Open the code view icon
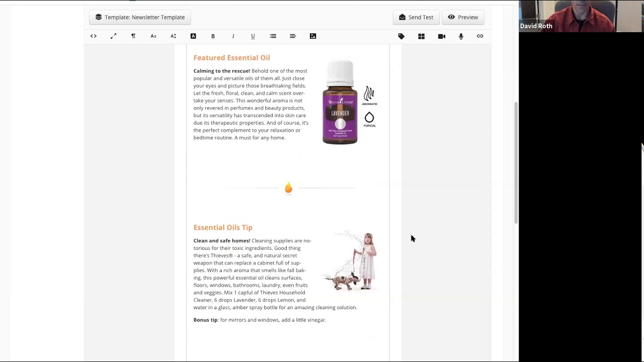 pyautogui.click(x=94, y=36)
